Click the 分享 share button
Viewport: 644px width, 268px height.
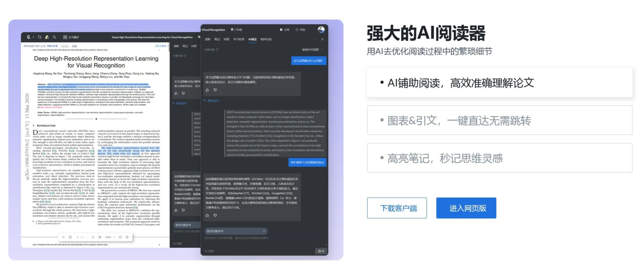[x=285, y=30]
